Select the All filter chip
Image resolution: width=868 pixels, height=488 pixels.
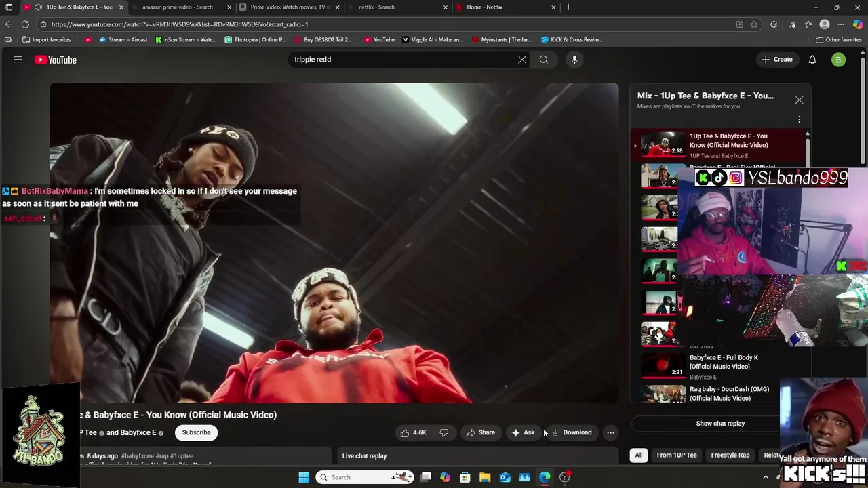pyautogui.click(x=638, y=455)
